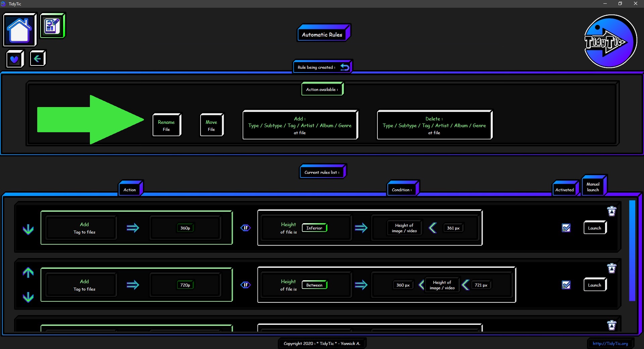
Task: Click the 360p tag value
Action: (x=185, y=228)
